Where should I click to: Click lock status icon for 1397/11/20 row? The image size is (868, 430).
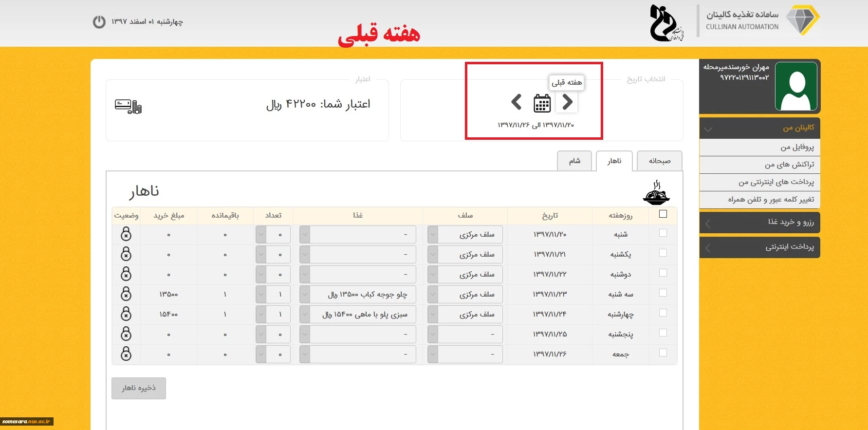[x=126, y=234]
